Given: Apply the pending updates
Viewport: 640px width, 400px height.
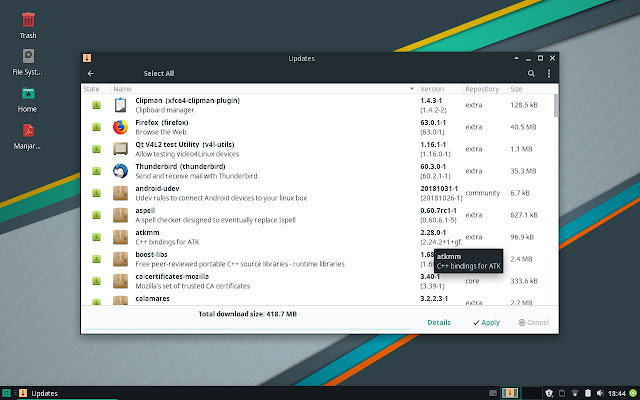Looking at the screenshot, I should [x=486, y=322].
